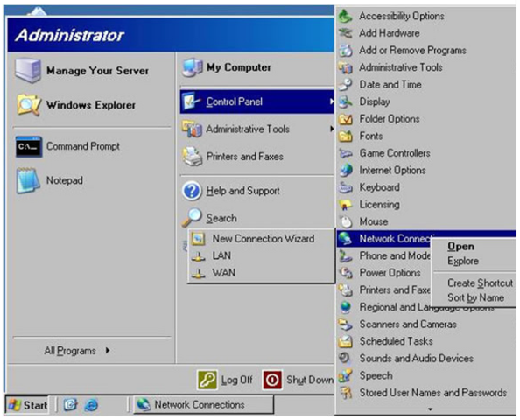Click the Internet Explorer quick launch icon
Image resolution: width=520 pixels, height=420 pixels.
(x=91, y=405)
